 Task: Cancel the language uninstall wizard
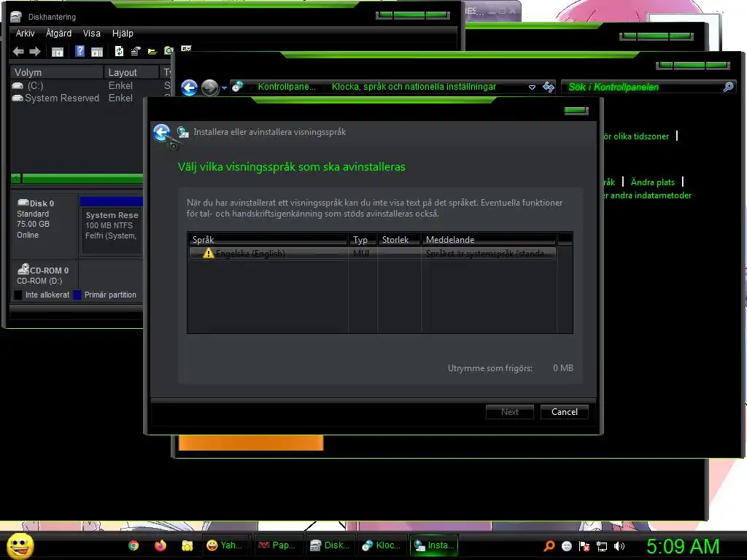(x=565, y=412)
